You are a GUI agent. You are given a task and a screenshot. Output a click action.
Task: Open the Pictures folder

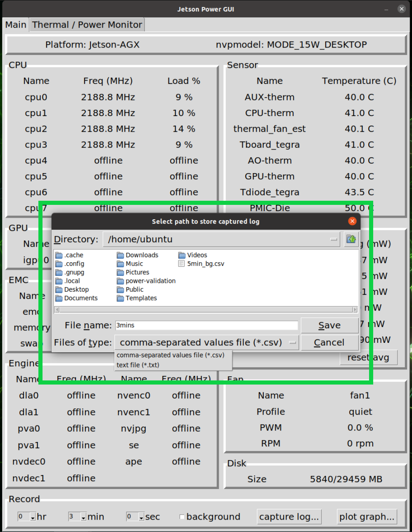coord(136,272)
